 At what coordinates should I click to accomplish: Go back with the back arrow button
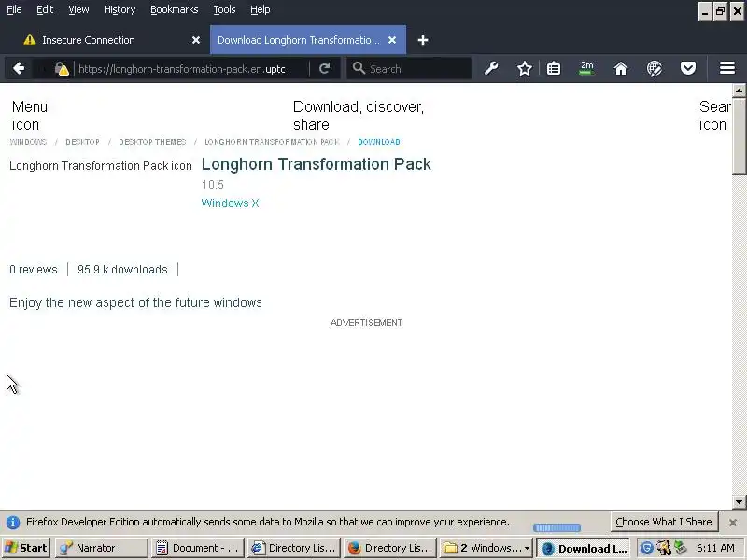click(x=19, y=68)
